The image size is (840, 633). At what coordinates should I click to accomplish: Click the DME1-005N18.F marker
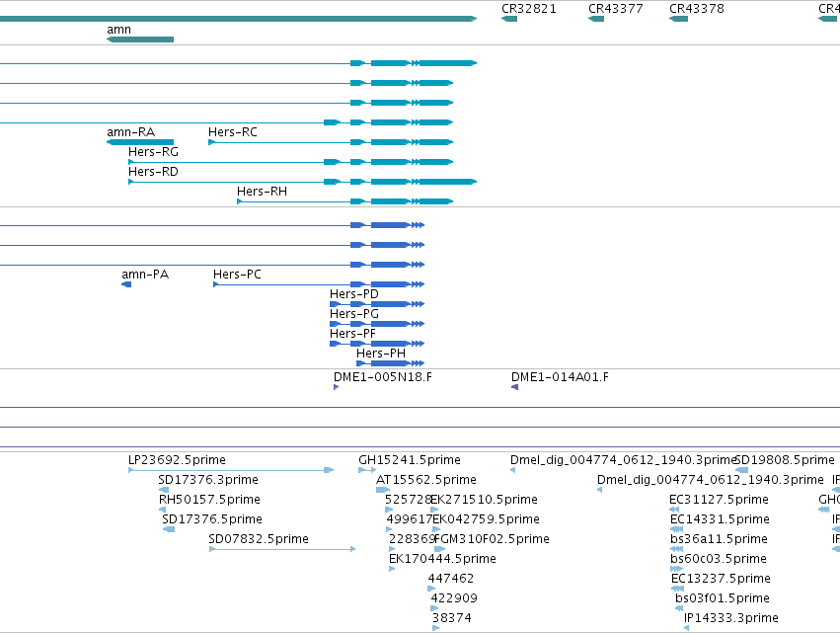click(336, 387)
